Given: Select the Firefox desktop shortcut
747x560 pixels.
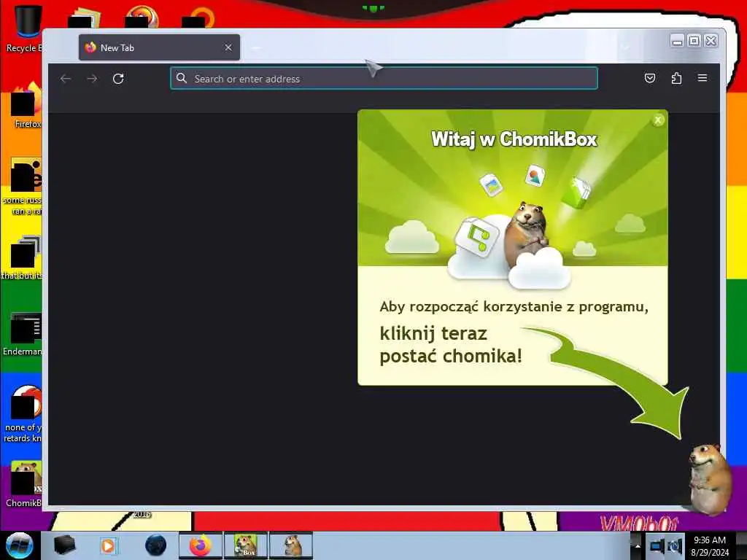Looking at the screenshot, I should [26, 105].
